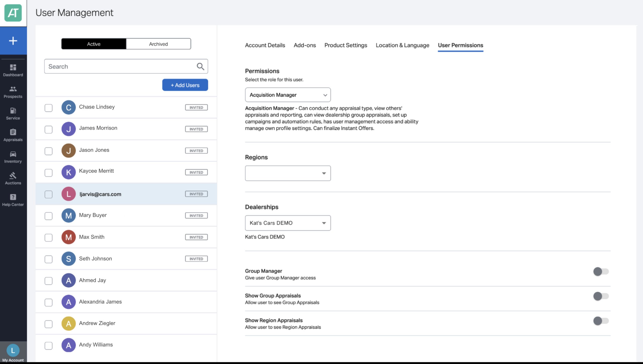Open the Regions dropdown
The width and height of the screenshot is (643, 364).
coord(288,173)
